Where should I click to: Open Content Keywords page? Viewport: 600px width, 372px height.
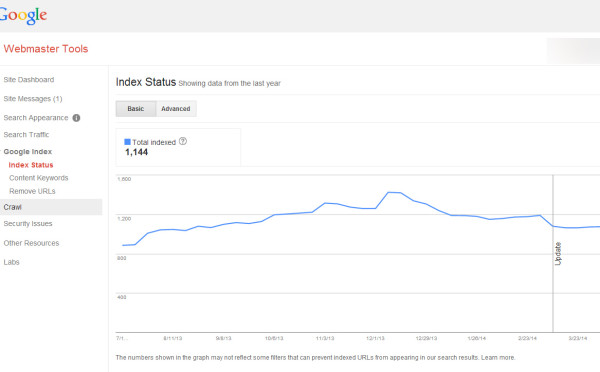tap(39, 178)
